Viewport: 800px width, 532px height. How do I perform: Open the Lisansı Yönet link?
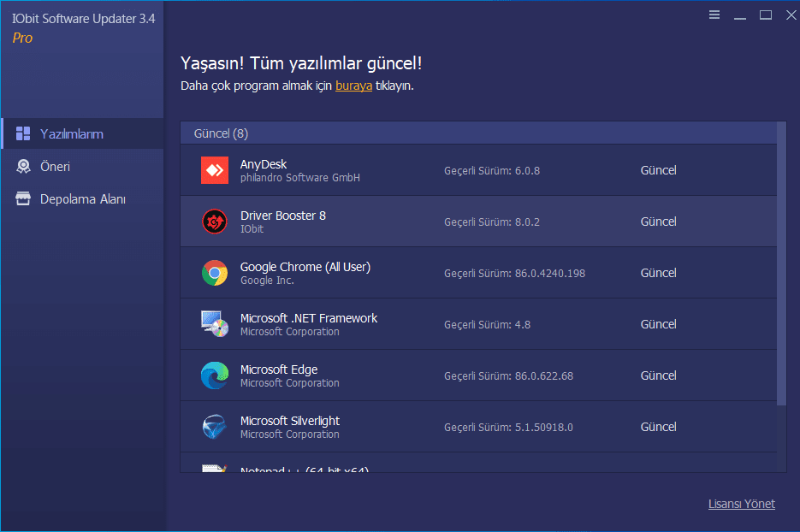pyautogui.click(x=741, y=504)
